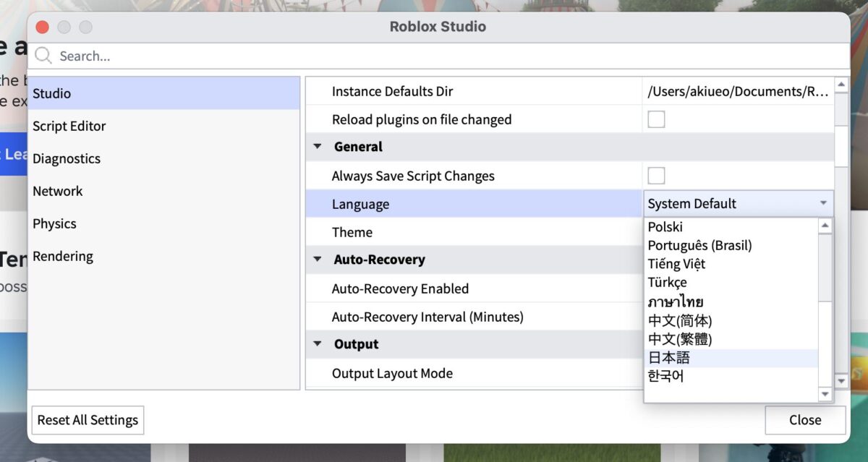Click the search magnifier icon
Image resolution: width=868 pixels, height=462 pixels.
coord(43,56)
